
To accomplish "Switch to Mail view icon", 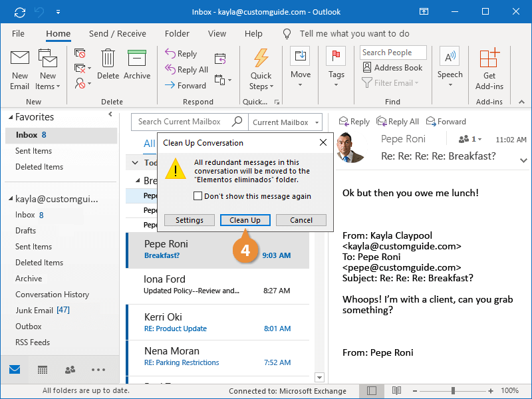I will [x=15, y=370].
